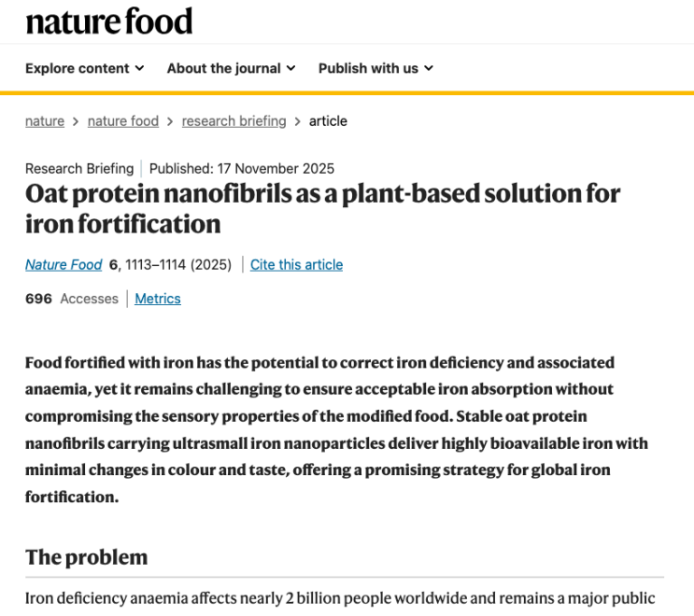Click the breadcrumb arrow before article
Image resolution: width=694 pixels, height=616 pixels.
click(x=297, y=121)
